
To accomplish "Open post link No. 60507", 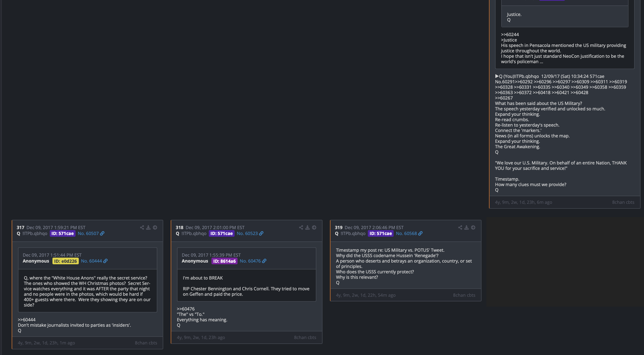I will coord(88,233).
